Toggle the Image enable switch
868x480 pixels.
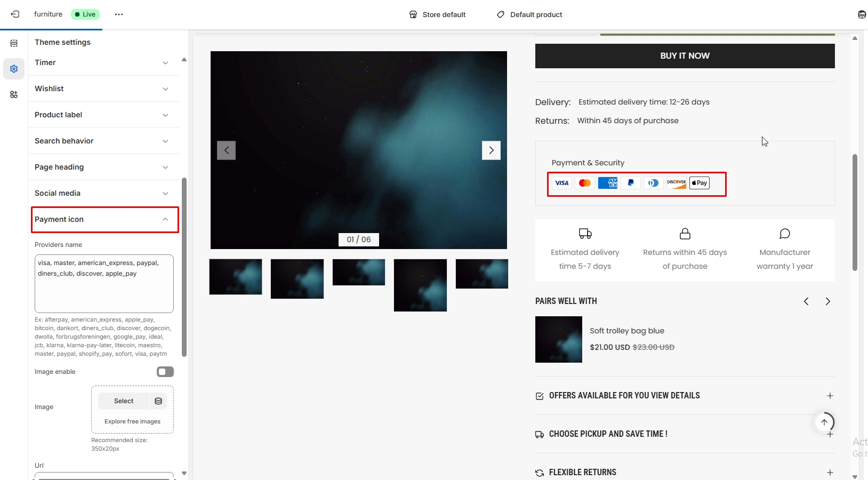(165, 372)
